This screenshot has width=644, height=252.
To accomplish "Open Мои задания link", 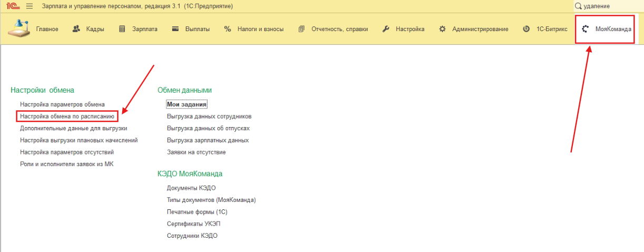I will click(187, 104).
